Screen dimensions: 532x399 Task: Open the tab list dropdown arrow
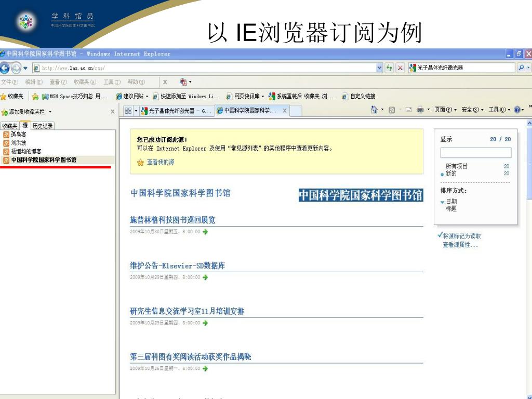tap(136, 111)
